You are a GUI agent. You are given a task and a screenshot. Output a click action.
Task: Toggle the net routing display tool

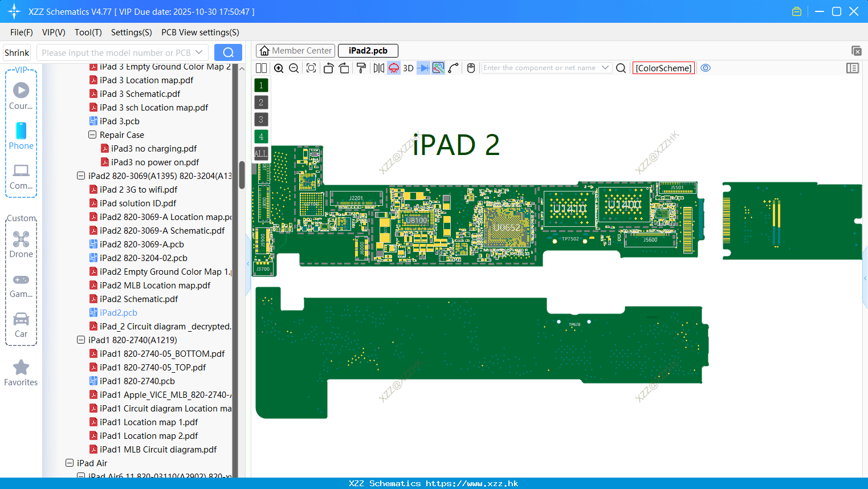tap(438, 68)
